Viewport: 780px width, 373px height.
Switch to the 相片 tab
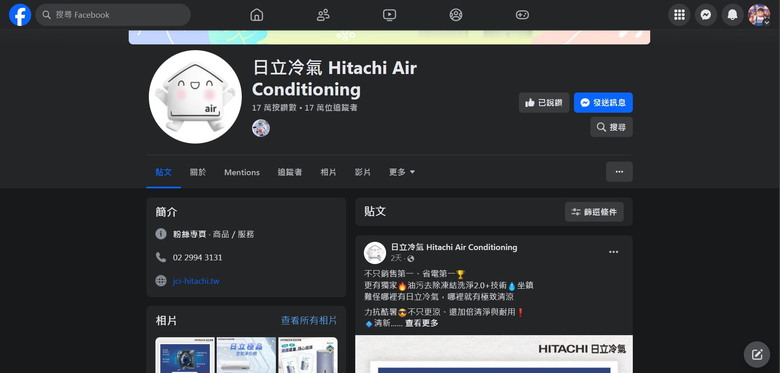328,172
